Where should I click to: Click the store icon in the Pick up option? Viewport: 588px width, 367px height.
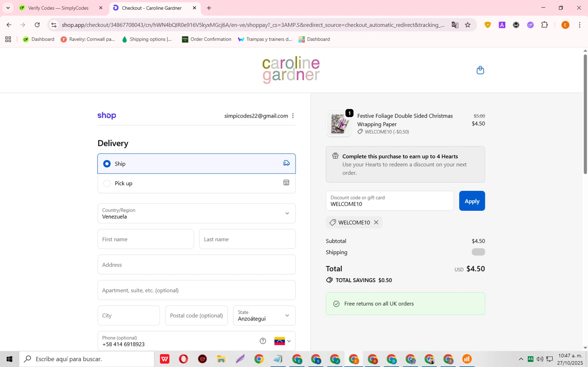pyautogui.click(x=287, y=183)
